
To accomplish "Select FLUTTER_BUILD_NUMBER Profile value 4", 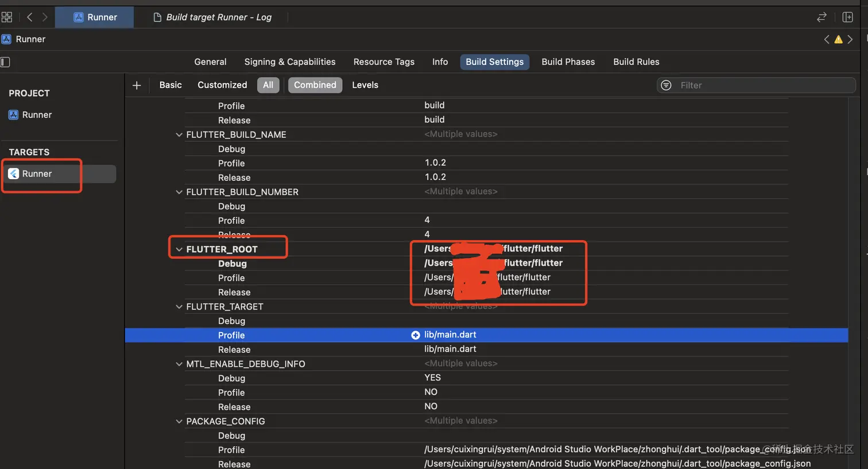I will (x=427, y=220).
